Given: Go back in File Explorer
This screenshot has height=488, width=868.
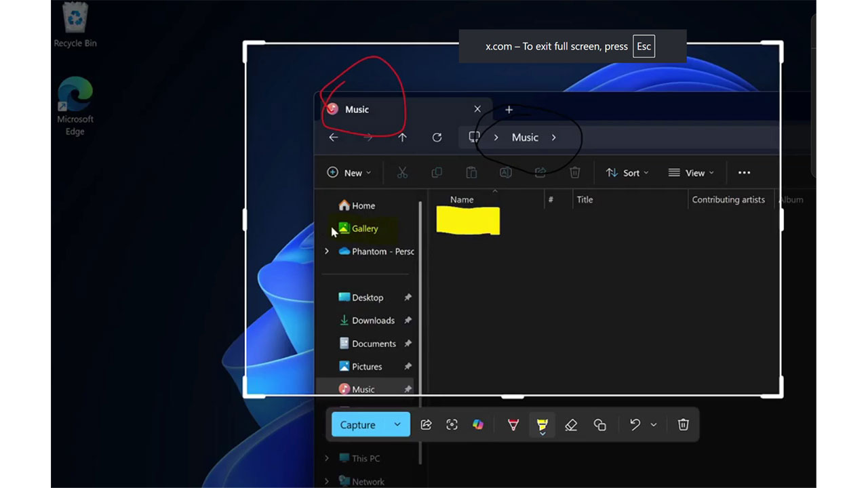Looking at the screenshot, I should (333, 138).
